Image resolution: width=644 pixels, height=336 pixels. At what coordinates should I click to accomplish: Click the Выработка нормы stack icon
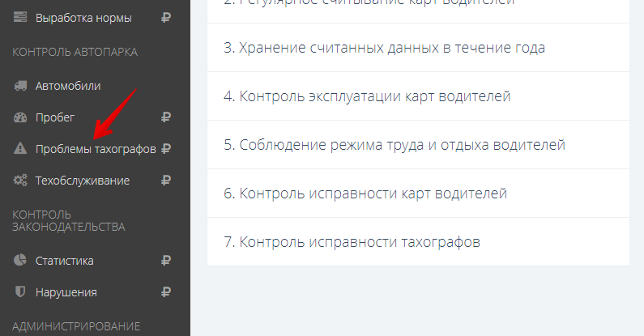click(20, 17)
